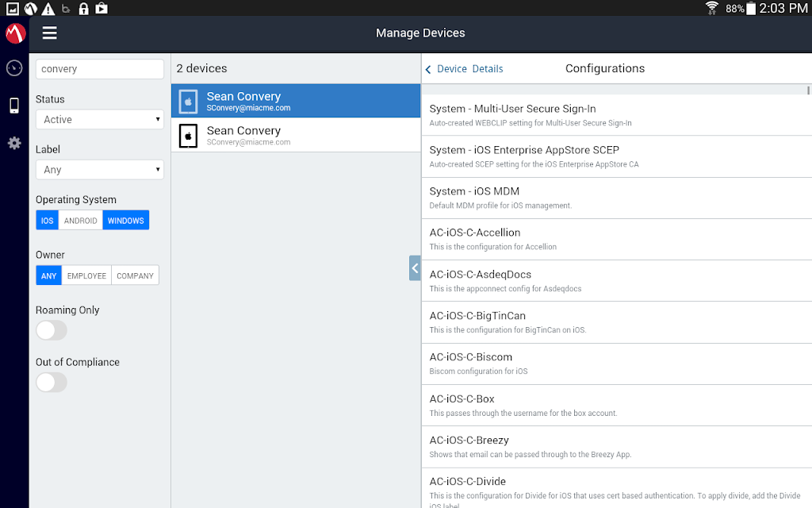812x508 pixels.
Task: Click the back chevron beside Device Details
Action: [x=428, y=70]
